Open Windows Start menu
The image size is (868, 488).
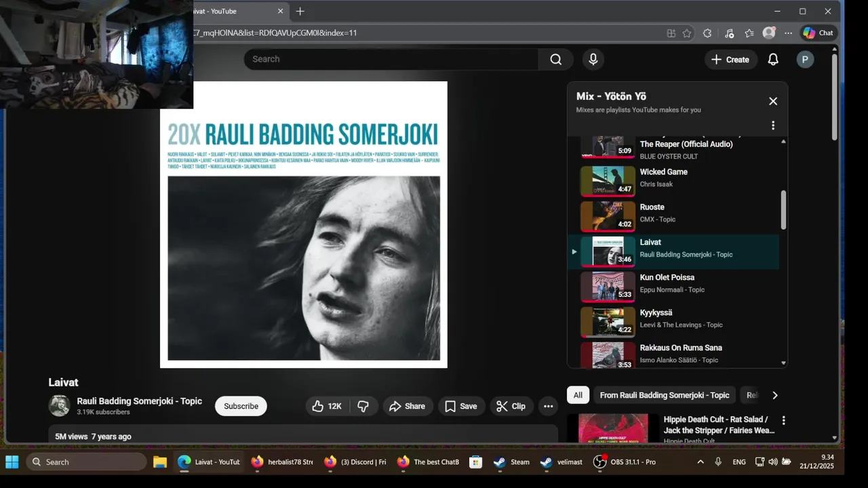tap(12, 462)
